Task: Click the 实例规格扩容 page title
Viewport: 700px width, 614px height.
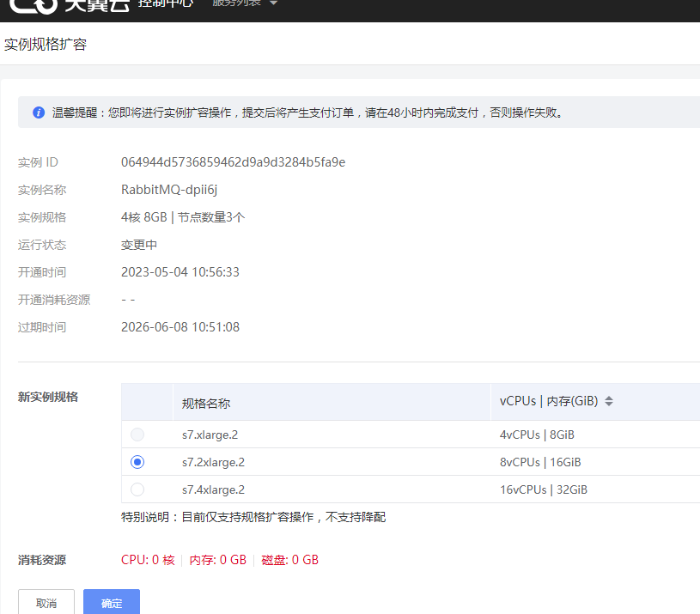Action: [46, 44]
